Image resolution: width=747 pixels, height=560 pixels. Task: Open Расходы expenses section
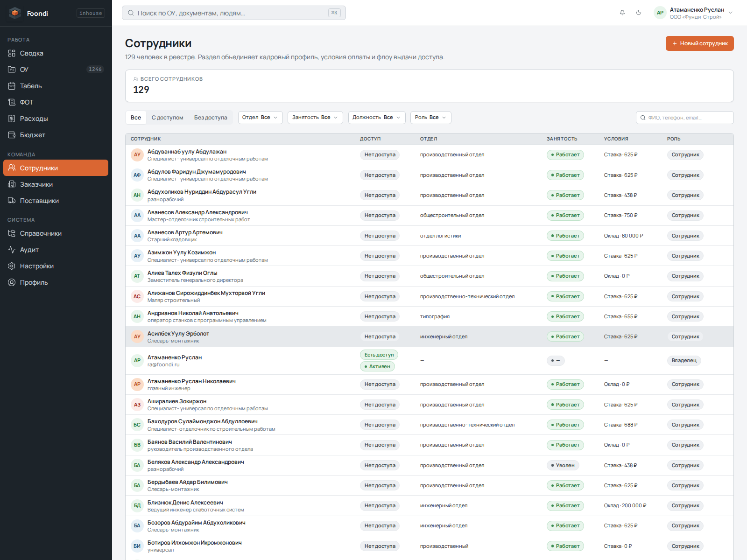[x=56, y=119]
